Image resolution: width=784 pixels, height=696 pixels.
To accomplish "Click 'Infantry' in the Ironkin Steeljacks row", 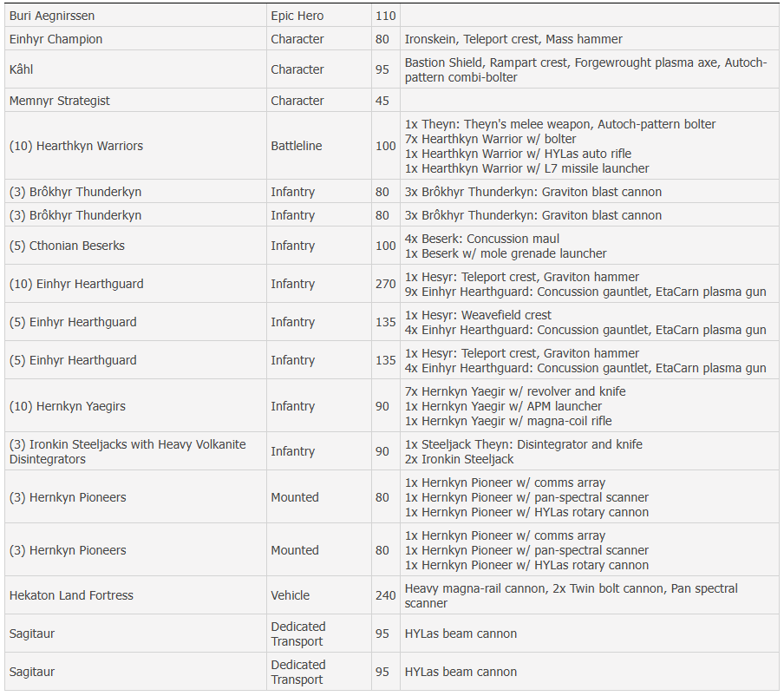I will pyautogui.click(x=292, y=451).
